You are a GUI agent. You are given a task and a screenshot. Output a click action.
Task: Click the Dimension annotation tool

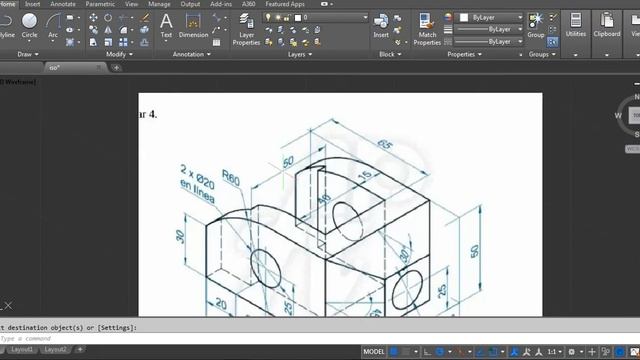pyautogui.click(x=193, y=25)
